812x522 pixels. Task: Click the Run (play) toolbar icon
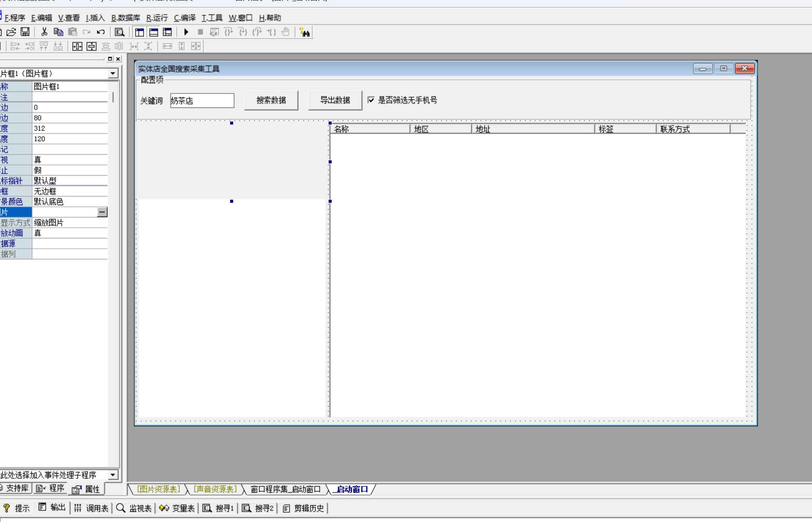[x=186, y=32]
